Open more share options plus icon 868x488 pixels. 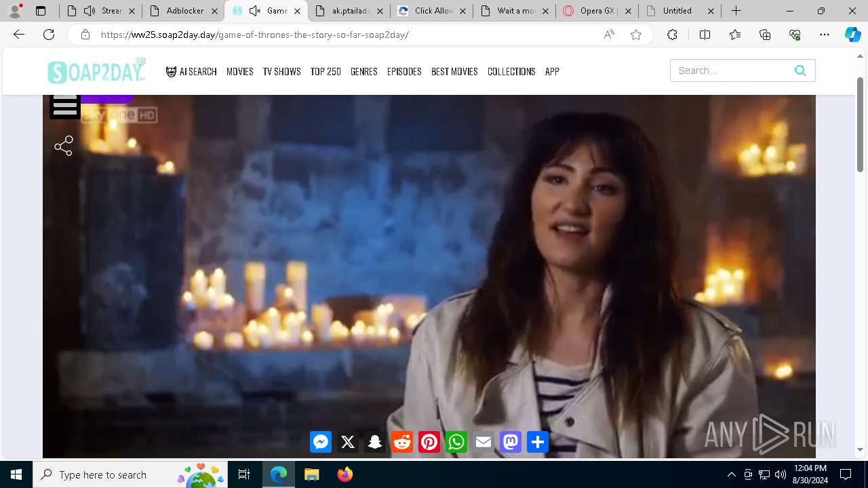click(x=538, y=442)
